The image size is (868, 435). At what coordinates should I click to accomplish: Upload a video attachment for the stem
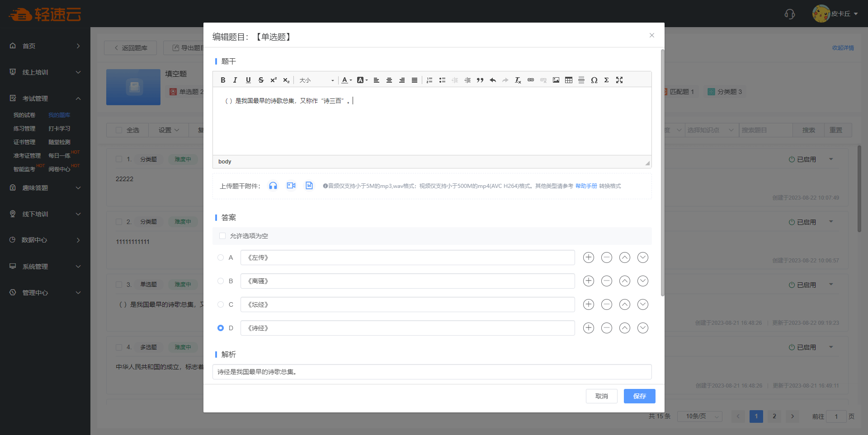pos(291,186)
